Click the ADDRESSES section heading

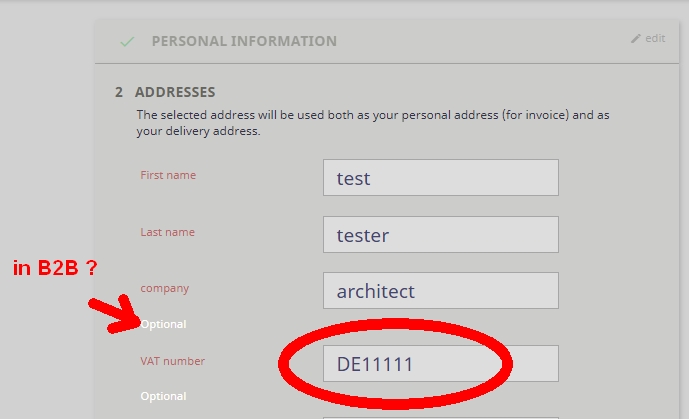pyautogui.click(x=174, y=92)
